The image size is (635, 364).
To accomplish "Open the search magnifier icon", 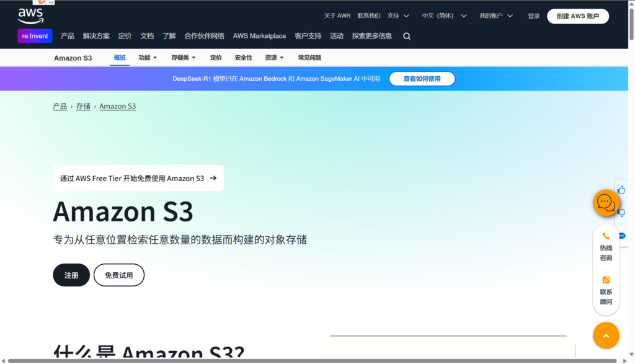I will (x=407, y=36).
